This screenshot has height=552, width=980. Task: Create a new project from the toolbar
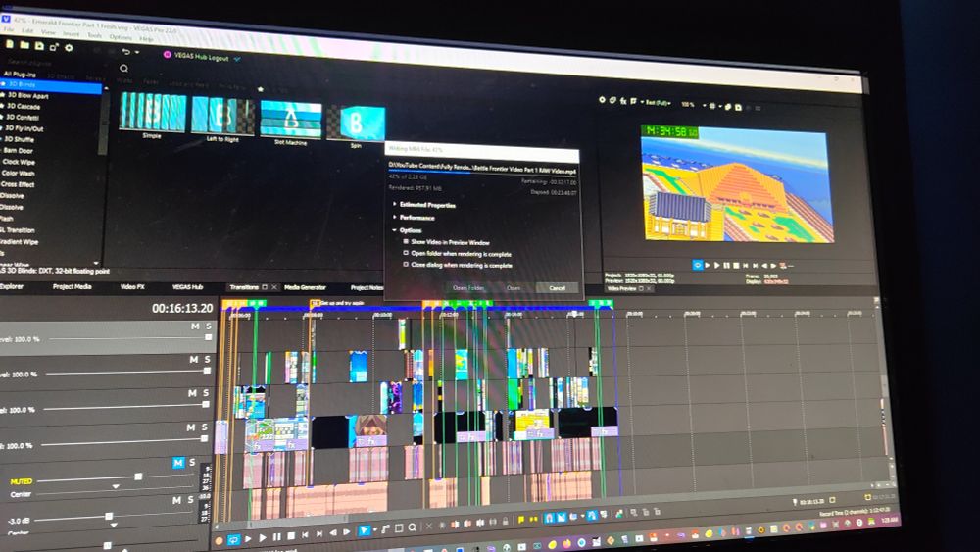10,44
